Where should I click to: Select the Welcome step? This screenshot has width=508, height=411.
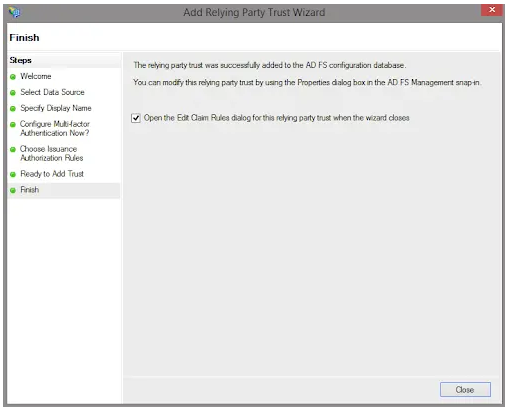coord(36,76)
